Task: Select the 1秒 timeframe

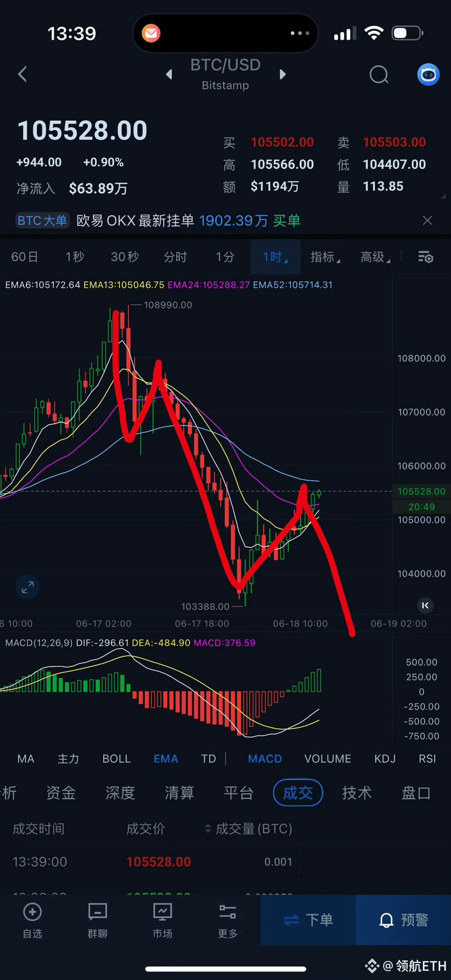Action: tap(75, 257)
